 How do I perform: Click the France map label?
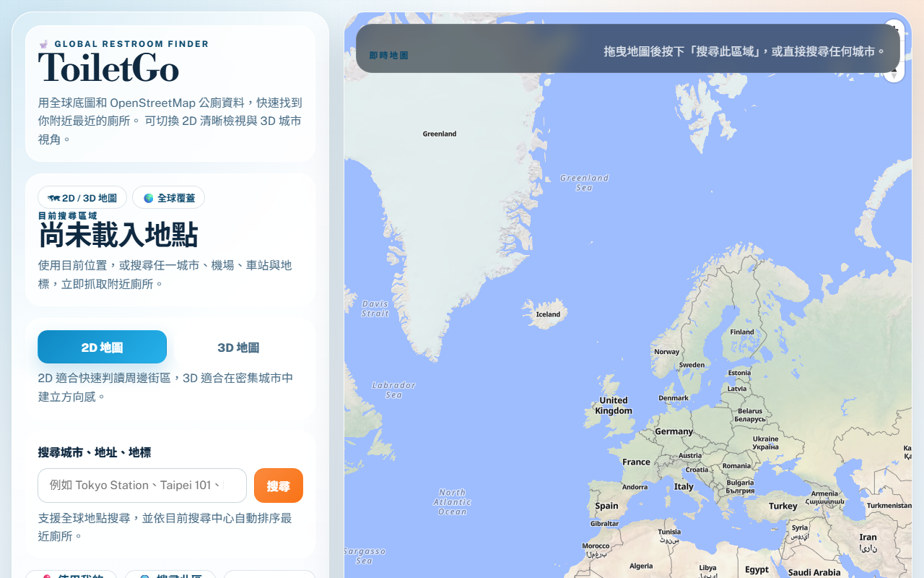636,462
